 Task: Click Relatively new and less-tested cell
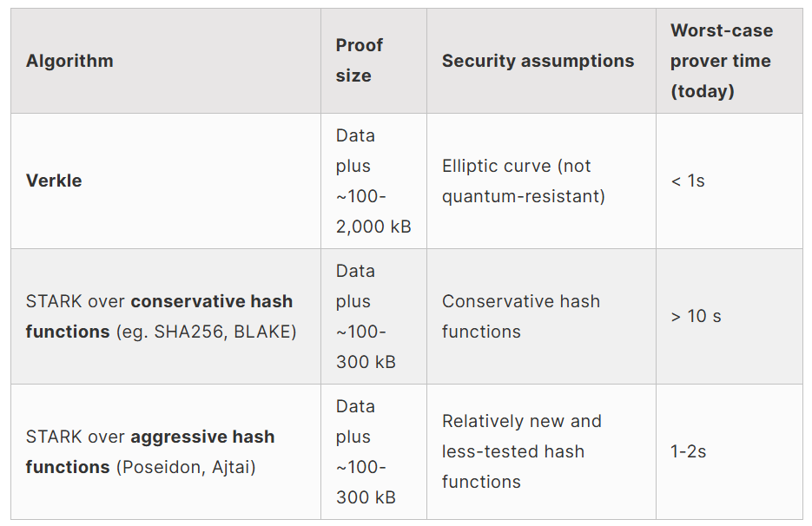tap(521, 451)
